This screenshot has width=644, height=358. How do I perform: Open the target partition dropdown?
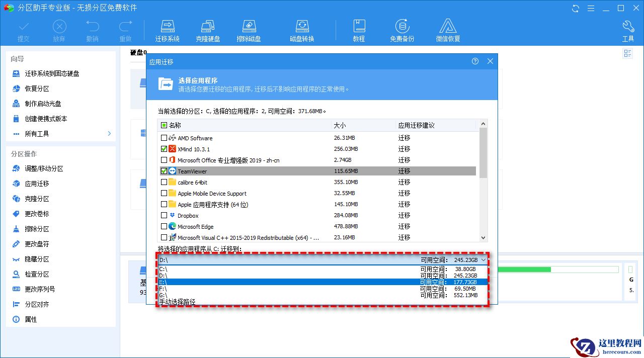point(483,260)
